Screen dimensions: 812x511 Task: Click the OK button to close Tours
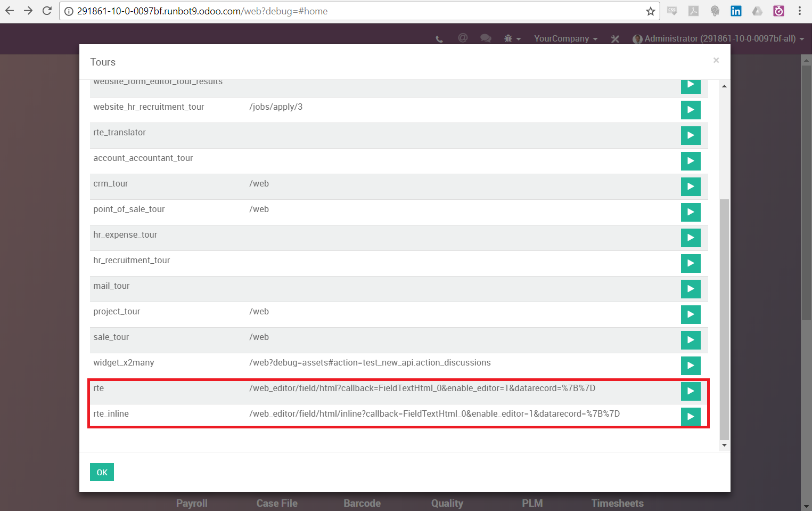(x=102, y=472)
